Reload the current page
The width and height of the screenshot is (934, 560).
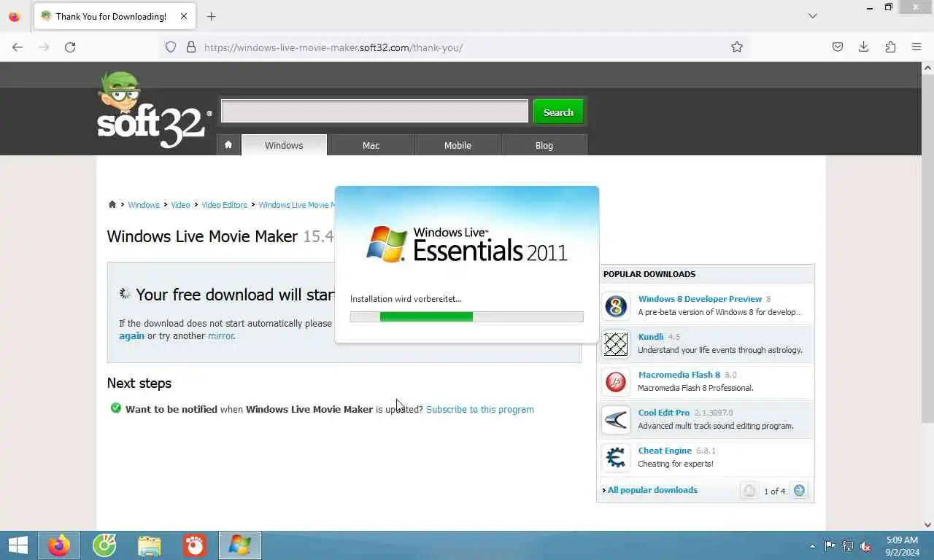coord(70,47)
